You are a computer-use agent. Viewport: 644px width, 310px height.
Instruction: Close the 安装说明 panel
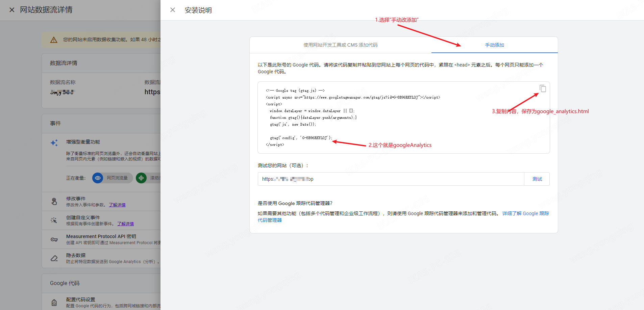[x=173, y=10]
